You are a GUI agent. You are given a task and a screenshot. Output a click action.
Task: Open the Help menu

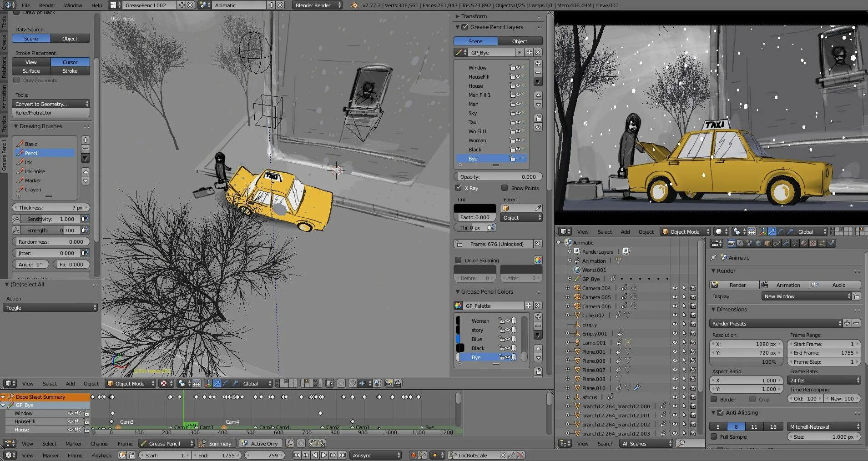click(x=96, y=5)
